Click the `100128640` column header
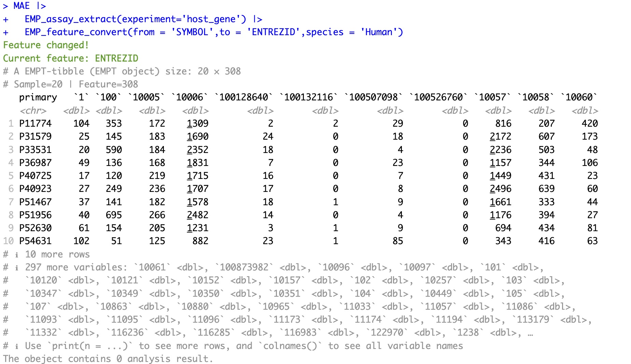 [x=243, y=97]
